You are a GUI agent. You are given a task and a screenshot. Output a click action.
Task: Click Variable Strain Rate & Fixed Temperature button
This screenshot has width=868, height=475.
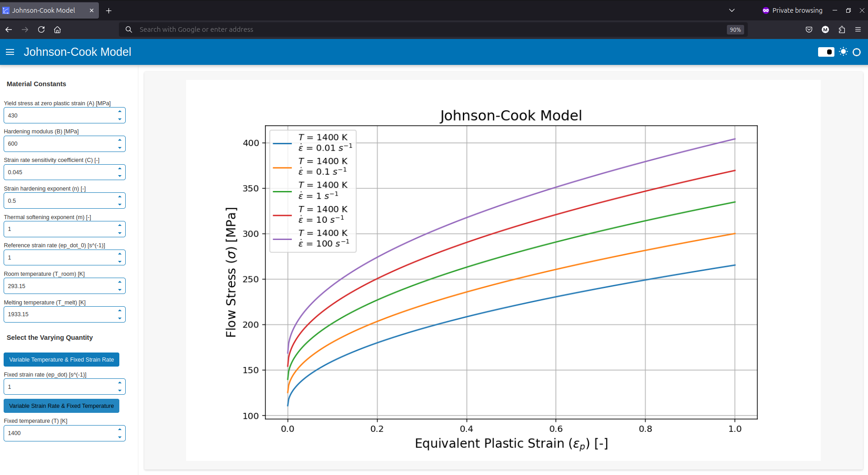pyautogui.click(x=61, y=406)
